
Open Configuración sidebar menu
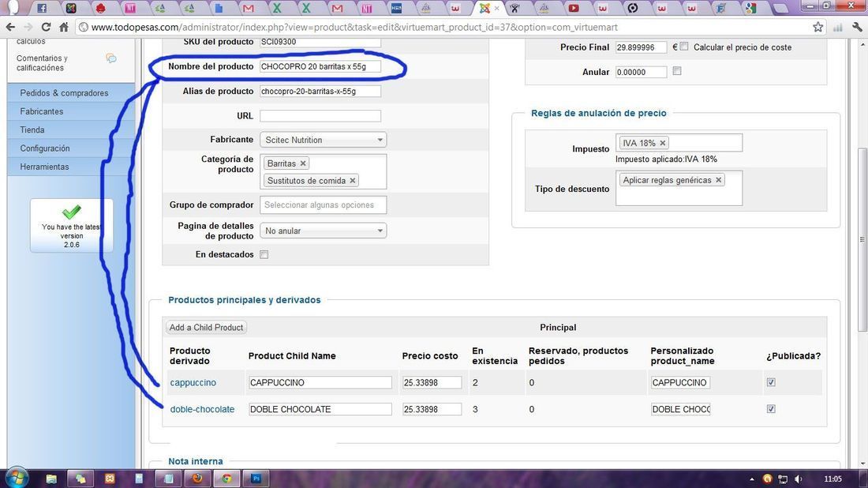71,148
